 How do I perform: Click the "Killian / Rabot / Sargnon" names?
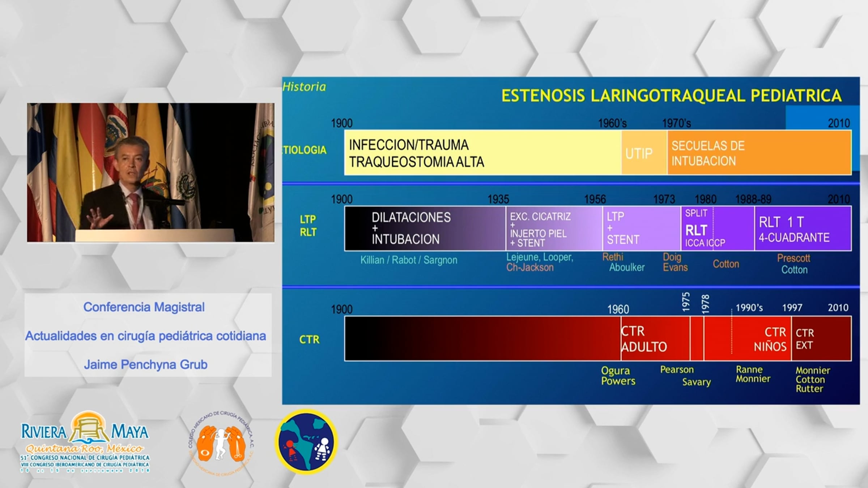(409, 260)
